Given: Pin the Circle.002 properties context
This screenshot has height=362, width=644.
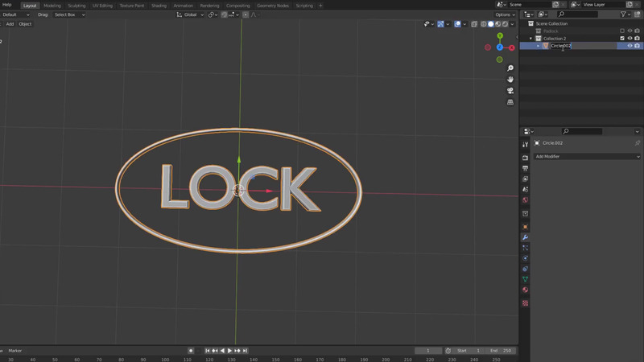Looking at the screenshot, I should [x=637, y=143].
